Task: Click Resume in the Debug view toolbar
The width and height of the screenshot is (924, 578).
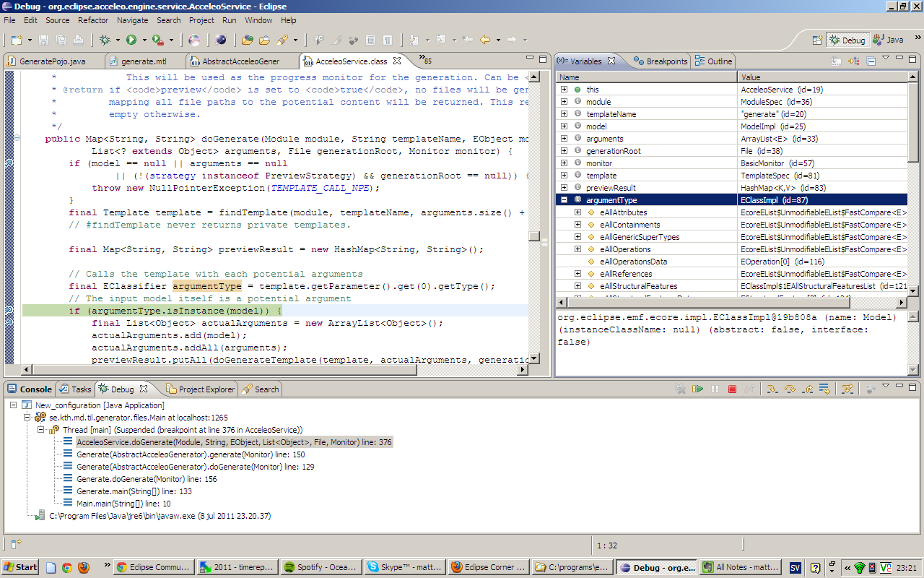Action: click(x=697, y=389)
